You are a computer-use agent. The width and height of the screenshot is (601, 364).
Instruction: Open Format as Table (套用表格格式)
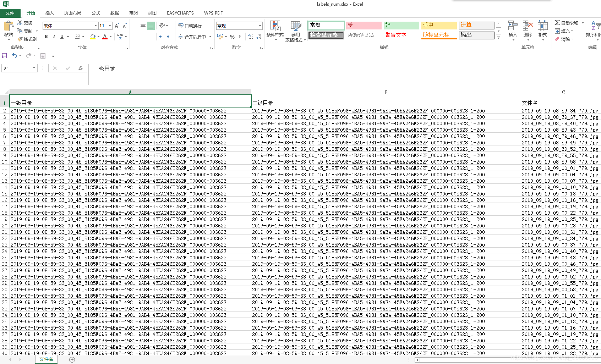(295, 31)
